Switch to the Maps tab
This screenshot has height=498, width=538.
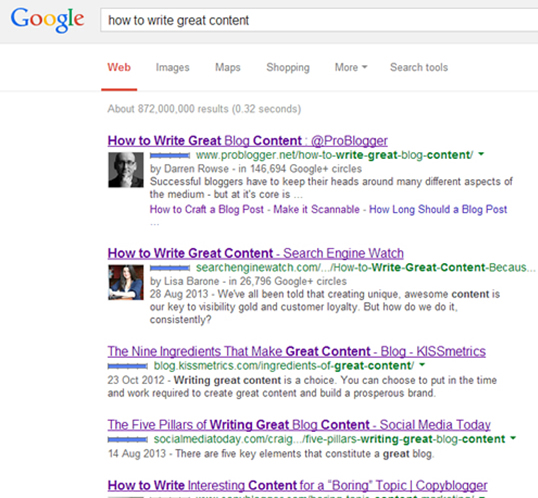228,67
